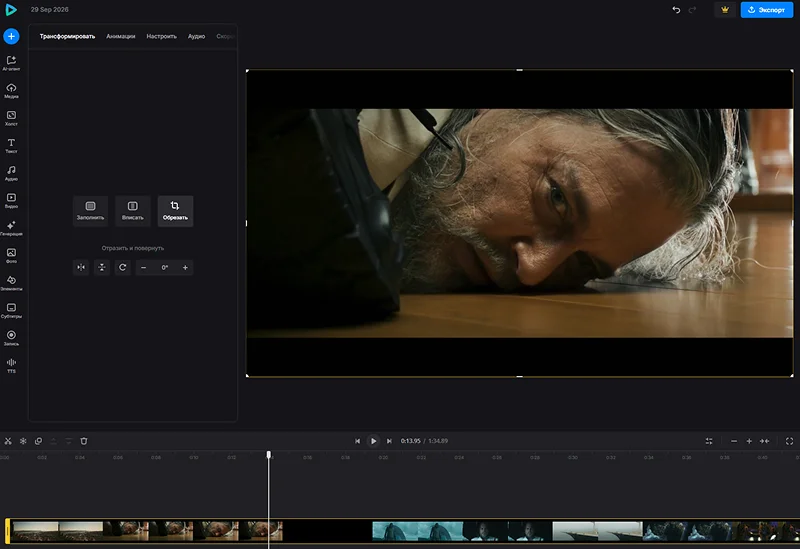The width and height of the screenshot is (800, 549).
Task: Click the project date title 29 Sep 2026
Action: point(49,9)
